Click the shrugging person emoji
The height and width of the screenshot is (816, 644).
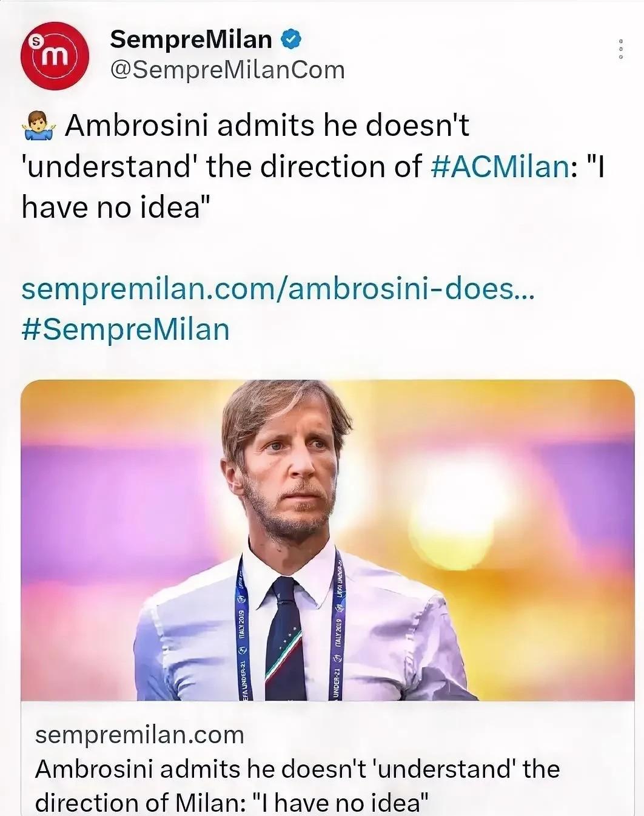[38, 126]
